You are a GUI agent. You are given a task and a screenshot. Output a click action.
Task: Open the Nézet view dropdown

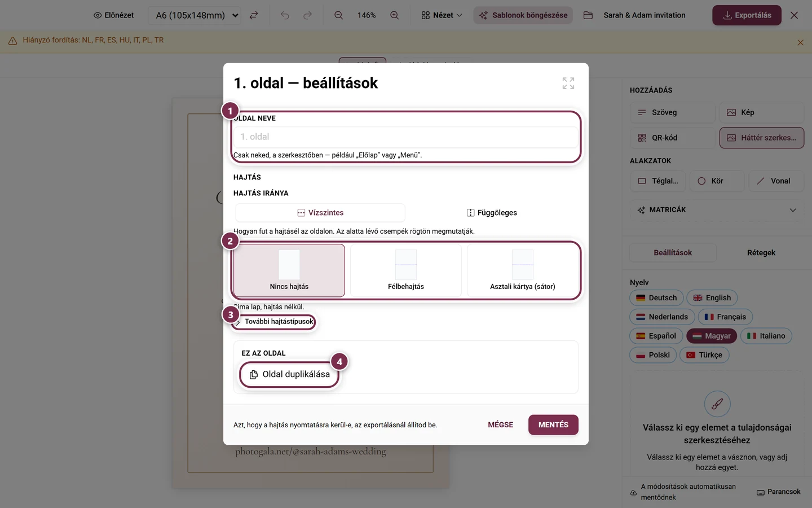442,15
